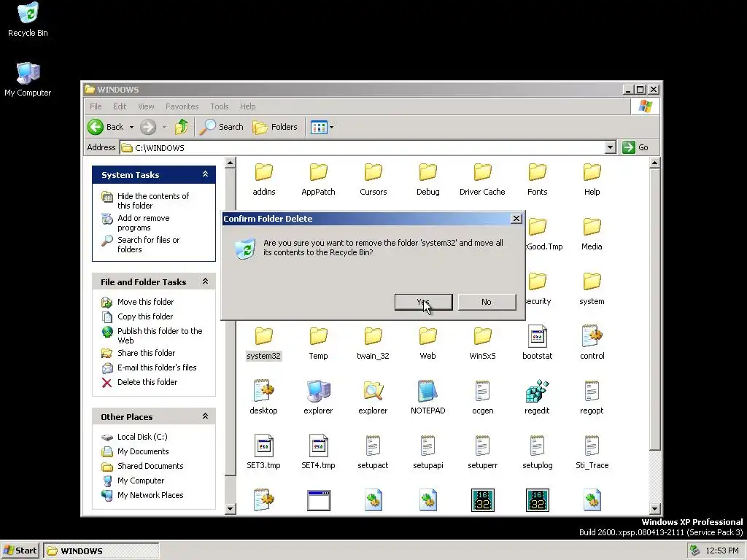
Task: Select the WinSxS folder icon
Action: 482,336
